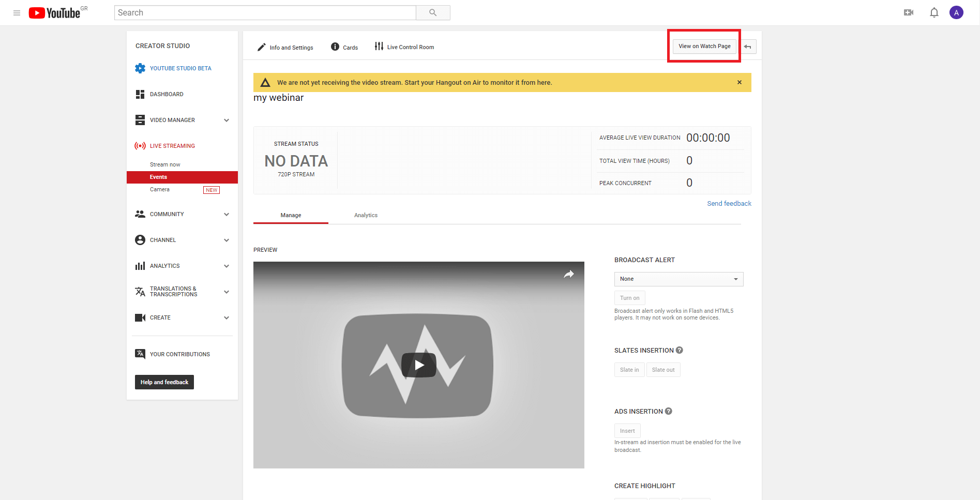Switch to the Analytics tab
The height and width of the screenshot is (500, 980).
tap(366, 215)
